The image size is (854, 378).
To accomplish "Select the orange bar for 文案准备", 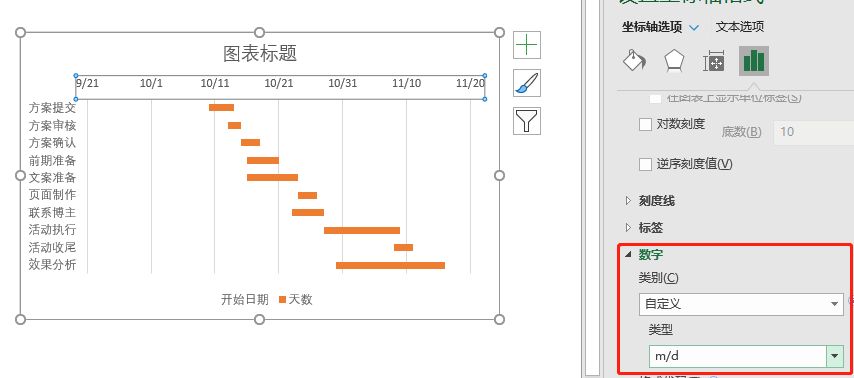I will click(272, 178).
